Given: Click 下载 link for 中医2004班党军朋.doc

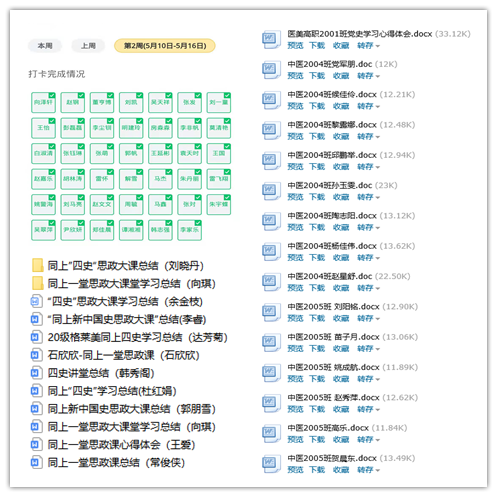Looking at the screenshot, I should (317, 76).
